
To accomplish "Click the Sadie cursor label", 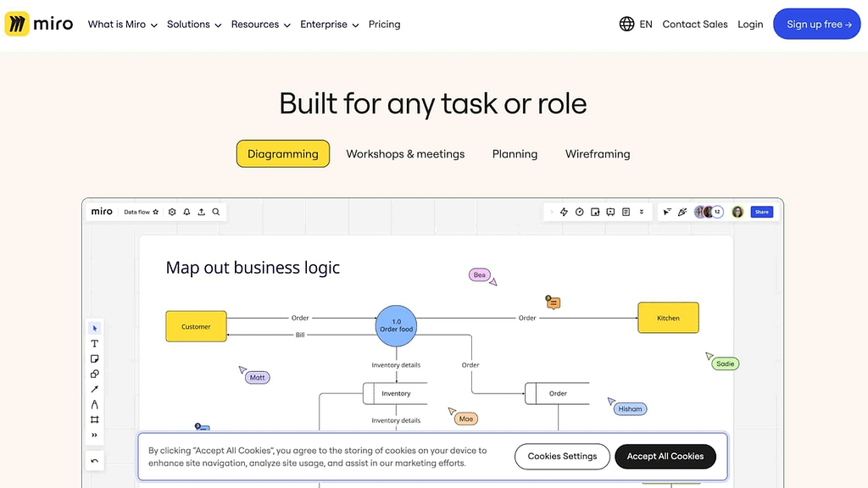I will point(726,363).
